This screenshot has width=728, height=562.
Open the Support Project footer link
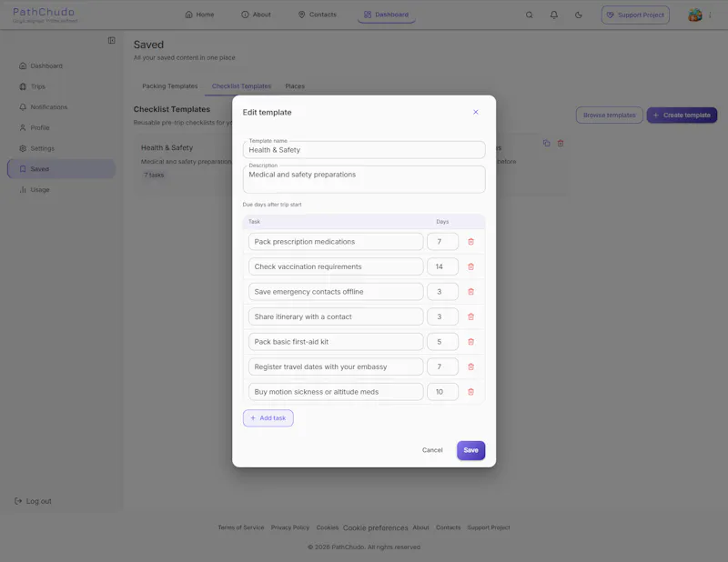489,527
